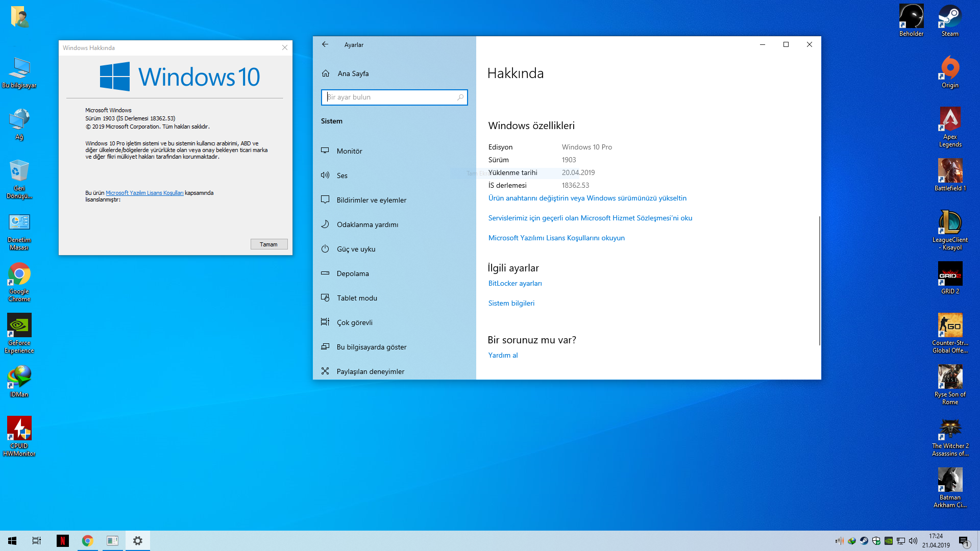Screen dimensions: 980x551
Task: Open the system volume tray icon
Action: (913, 541)
